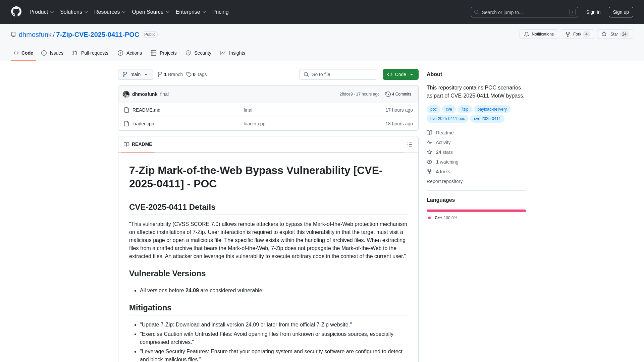Expand the Enterprise menu
Viewport: 644px width, 362px height.
[x=191, y=12]
